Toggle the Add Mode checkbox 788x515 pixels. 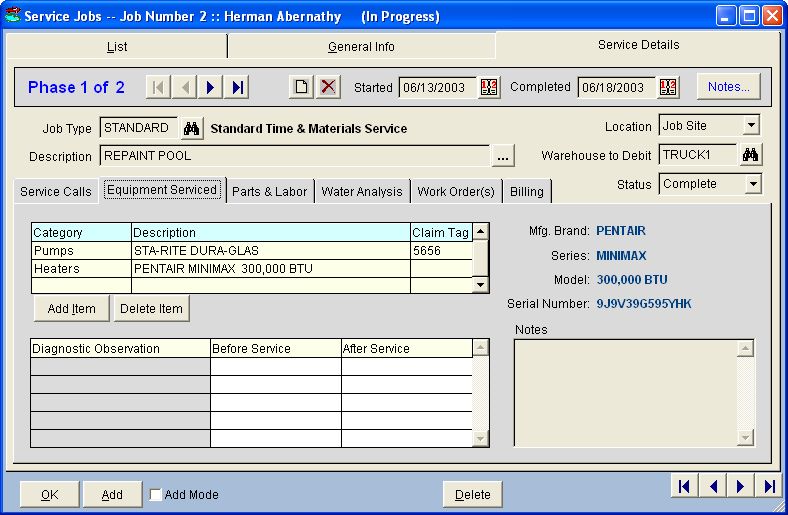click(156, 495)
